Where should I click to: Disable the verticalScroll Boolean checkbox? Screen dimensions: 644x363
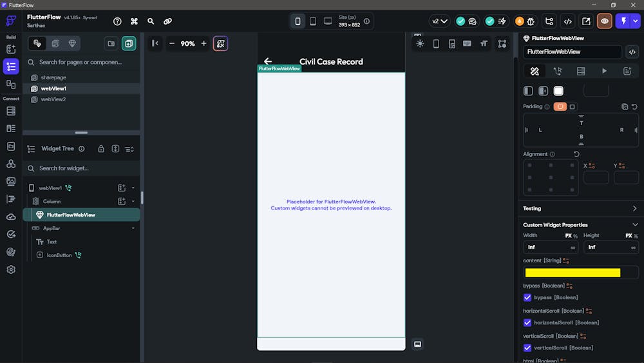point(527,348)
